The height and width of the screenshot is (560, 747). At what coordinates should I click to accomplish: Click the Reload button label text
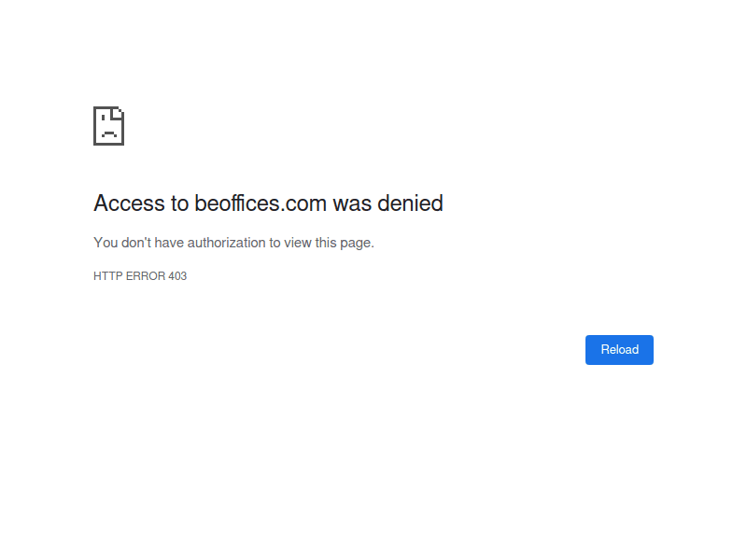(619, 349)
